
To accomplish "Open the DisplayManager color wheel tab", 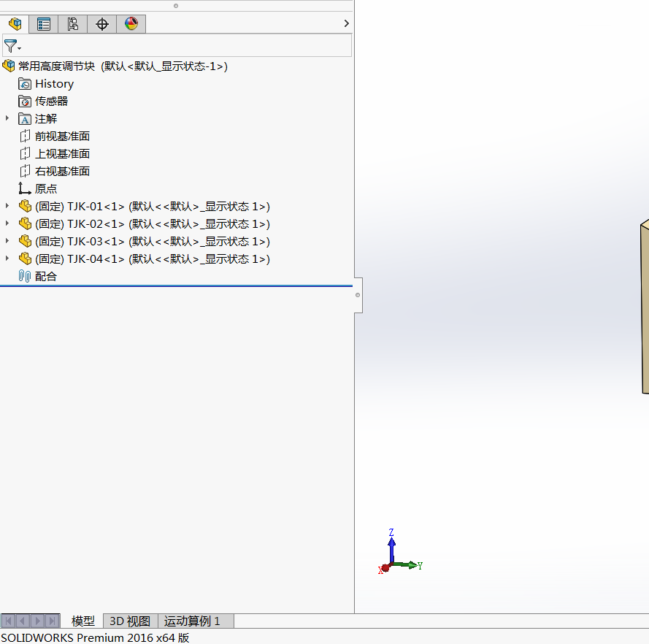I will click(x=131, y=24).
